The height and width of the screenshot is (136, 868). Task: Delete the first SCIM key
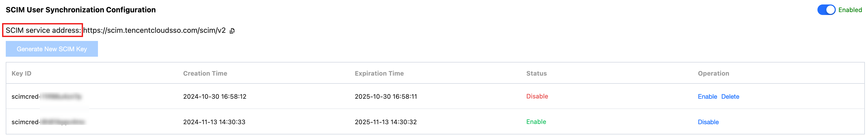tap(730, 97)
